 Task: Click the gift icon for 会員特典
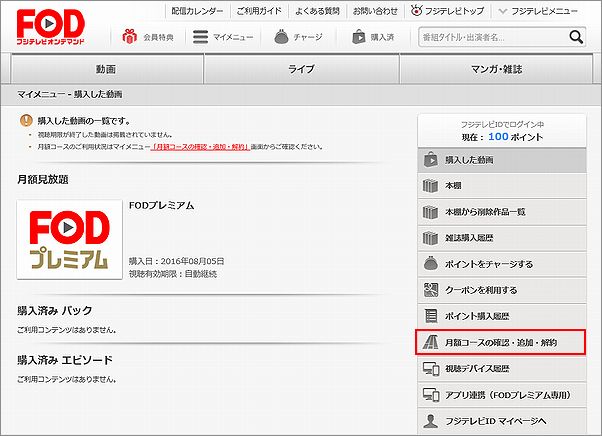point(129,37)
